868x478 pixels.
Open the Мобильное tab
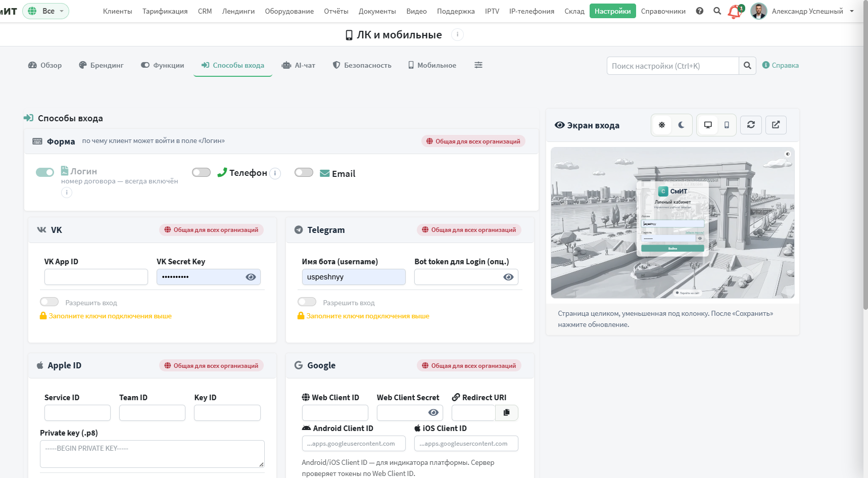pyautogui.click(x=432, y=65)
